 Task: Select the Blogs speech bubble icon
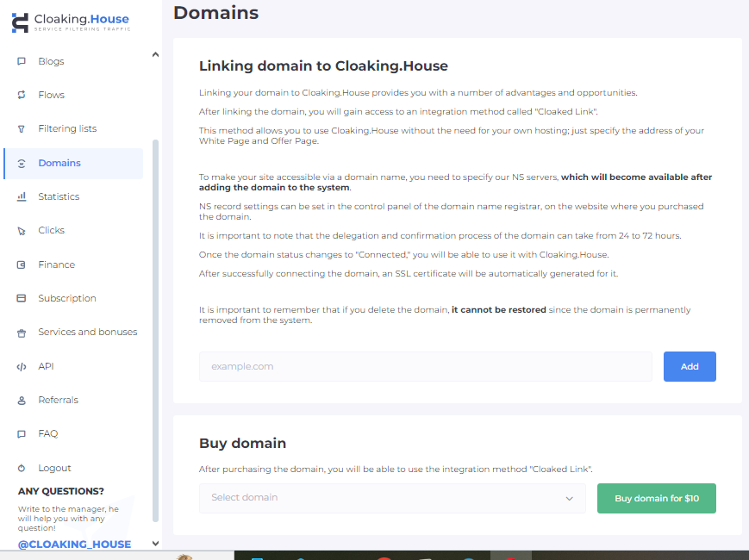click(21, 61)
